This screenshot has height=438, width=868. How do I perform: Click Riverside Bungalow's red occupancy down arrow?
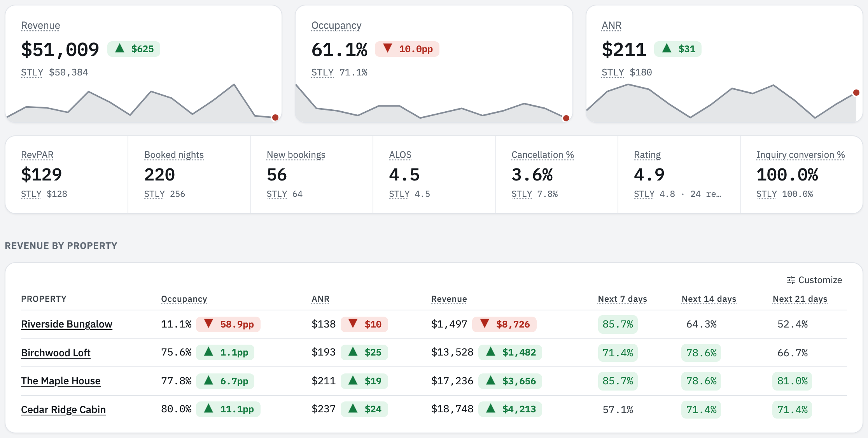(208, 324)
